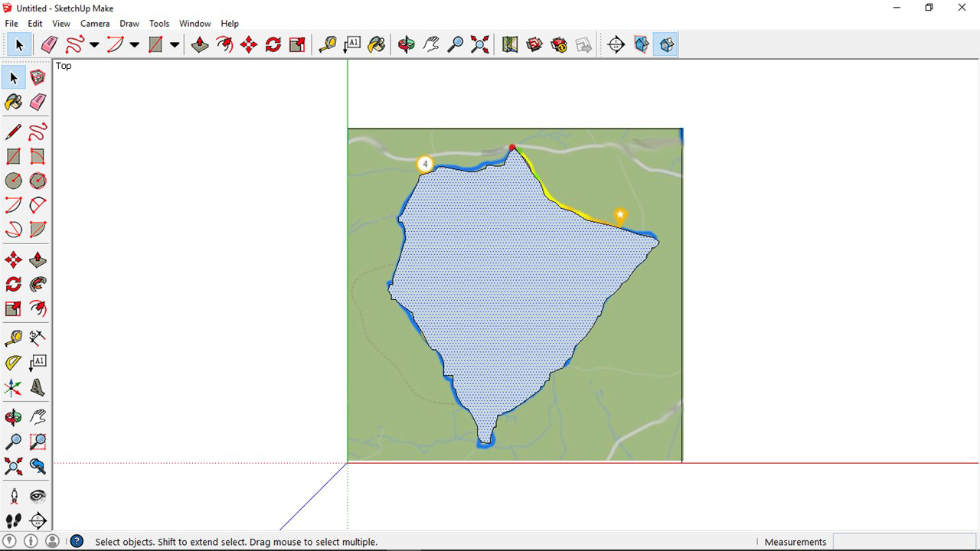Click the model credits status icon

coord(31,541)
